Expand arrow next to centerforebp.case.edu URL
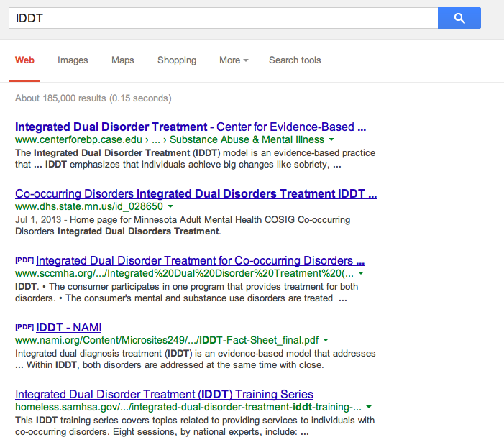This screenshot has height=445, width=504. [x=331, y=139]
